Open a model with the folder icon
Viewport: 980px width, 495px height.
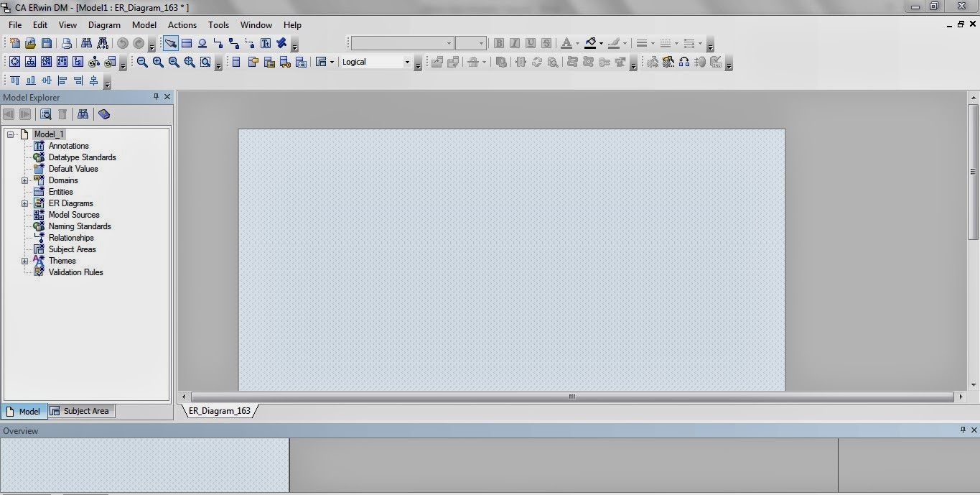[30, 44]
